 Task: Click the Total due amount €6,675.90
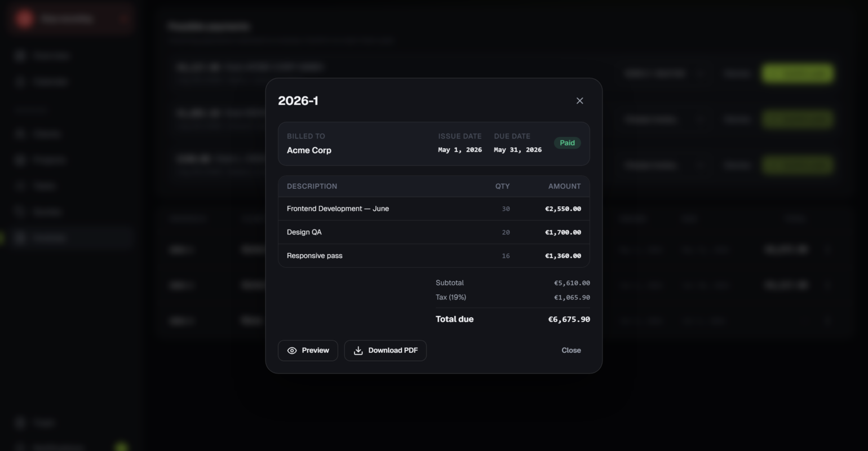pyautogui.click(x=569, y=320)
